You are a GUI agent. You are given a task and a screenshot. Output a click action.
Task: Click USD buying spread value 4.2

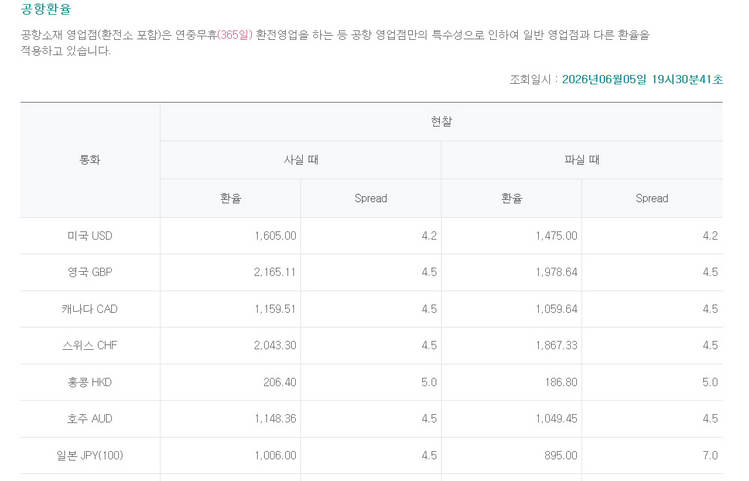(x=429, y=236)
